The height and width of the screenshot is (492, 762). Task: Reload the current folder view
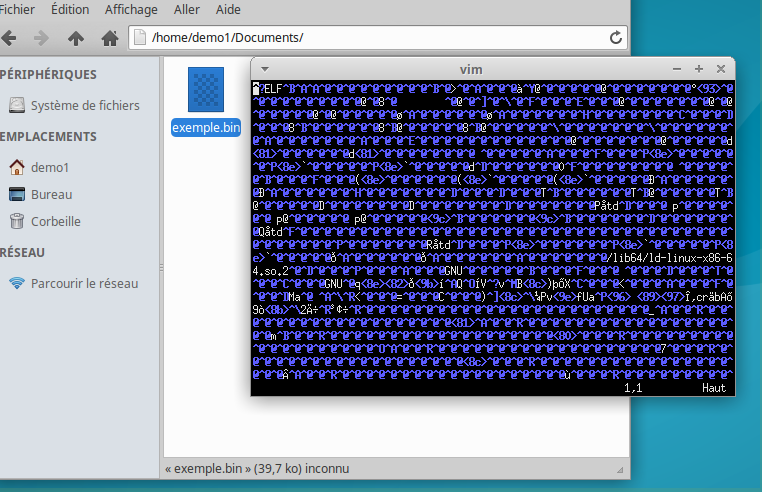click(x=616, y=38)
